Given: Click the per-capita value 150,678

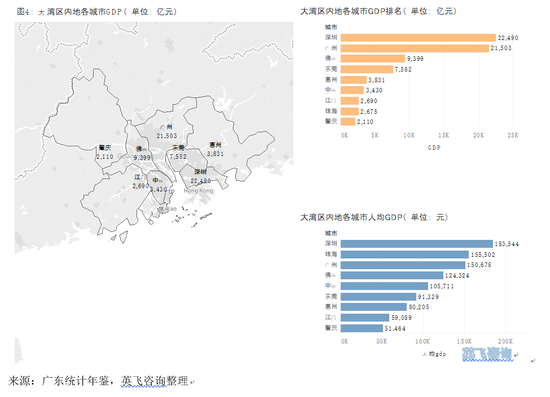Looking at the screenshot, I should coord(479,265).
